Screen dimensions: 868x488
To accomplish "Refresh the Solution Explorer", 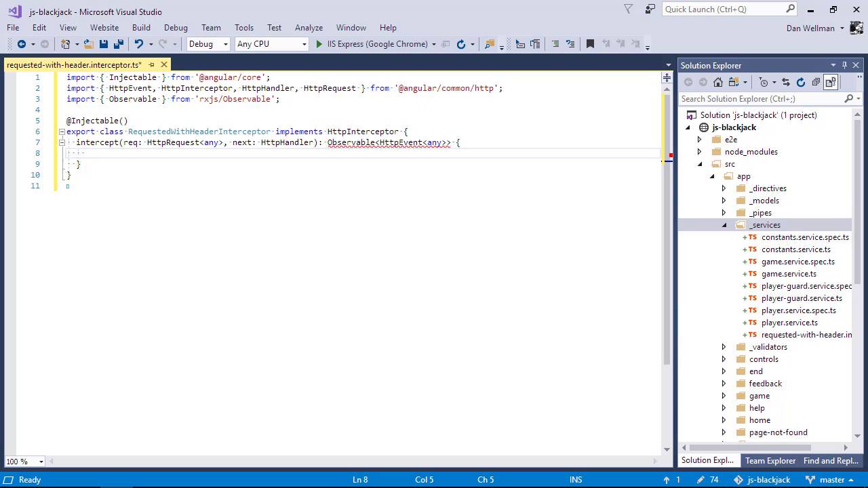I will click(x=801, y=82).
